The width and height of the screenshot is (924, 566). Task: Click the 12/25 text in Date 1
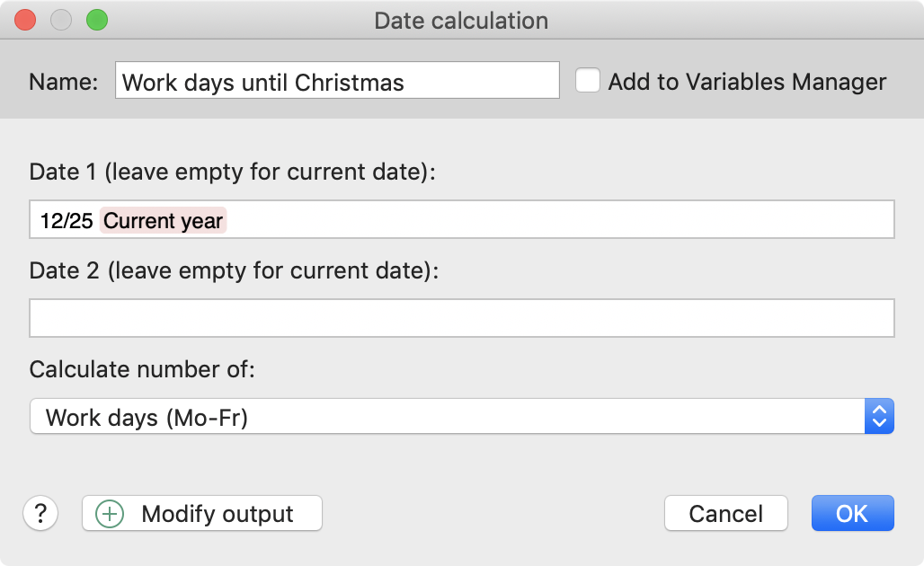coord(67,221)
